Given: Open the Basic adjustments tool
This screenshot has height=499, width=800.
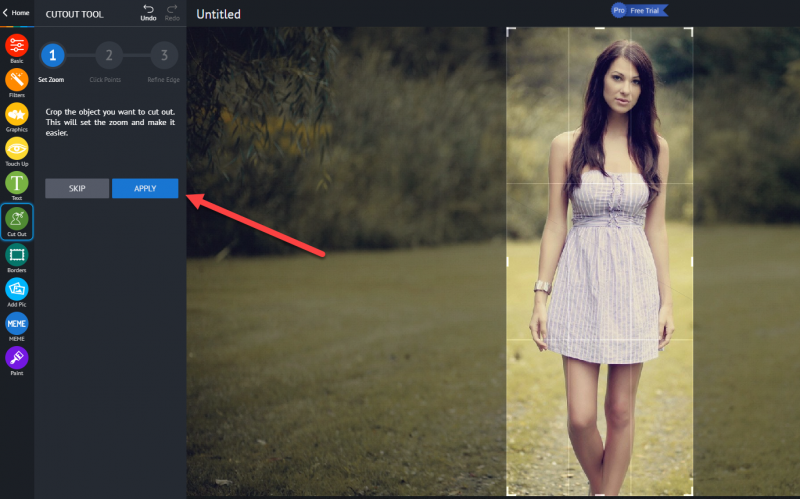Looking at the screenshot, I should (x=17, y=46).
